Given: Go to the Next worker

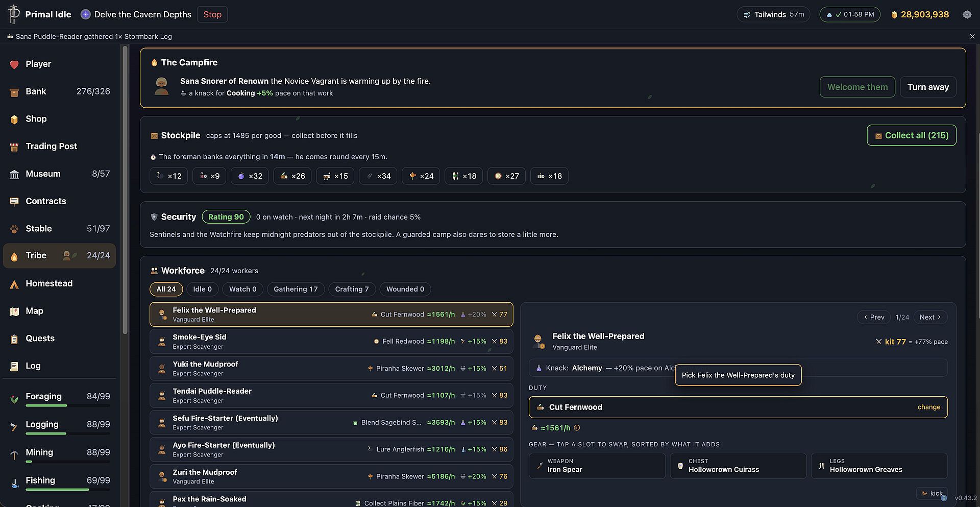Looking at the screenshot, I should click(x=930, y=317).
